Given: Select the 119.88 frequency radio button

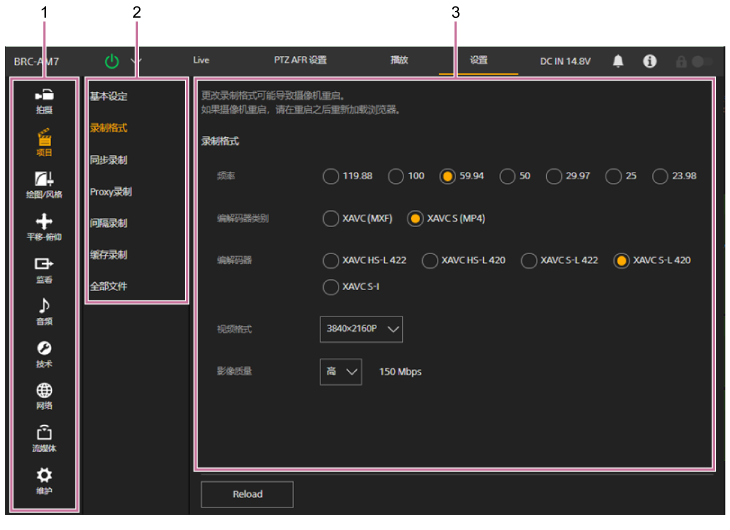Looking at the screenshot, I should pos(331,176).
